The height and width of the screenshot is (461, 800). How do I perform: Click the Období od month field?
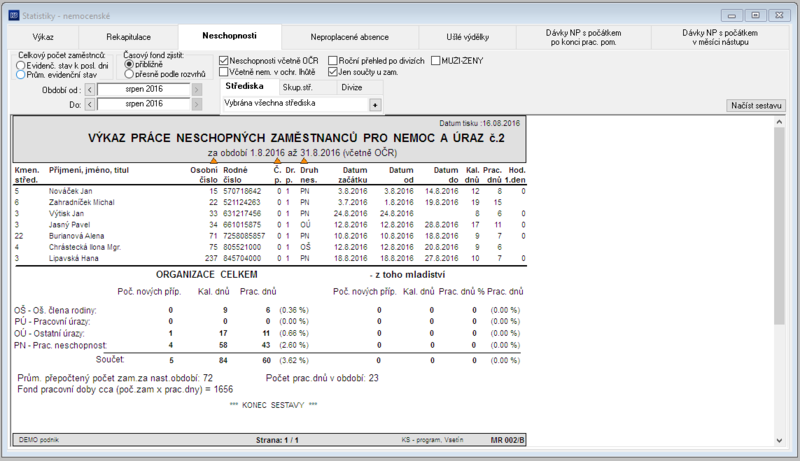143,89
